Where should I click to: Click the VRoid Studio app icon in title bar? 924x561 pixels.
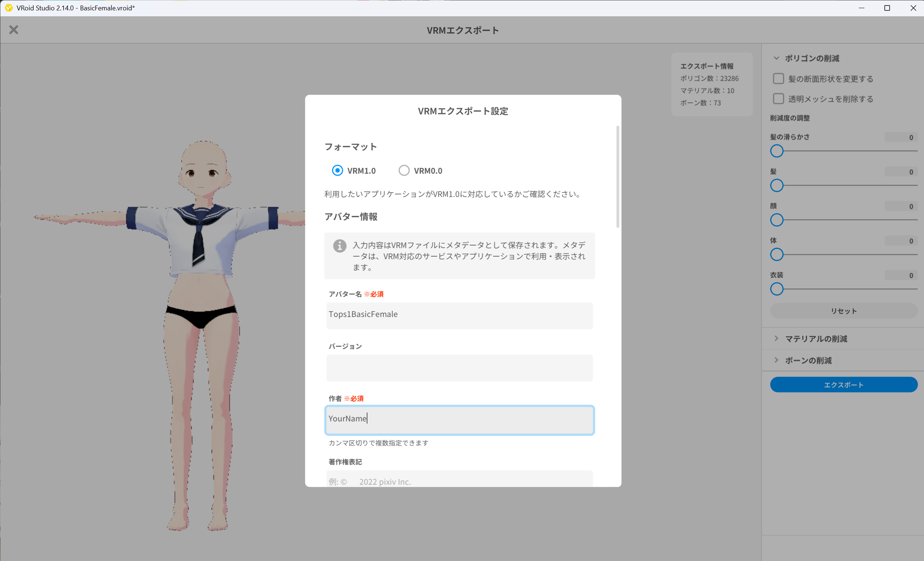pyautogui.click(x=9, y=8)
